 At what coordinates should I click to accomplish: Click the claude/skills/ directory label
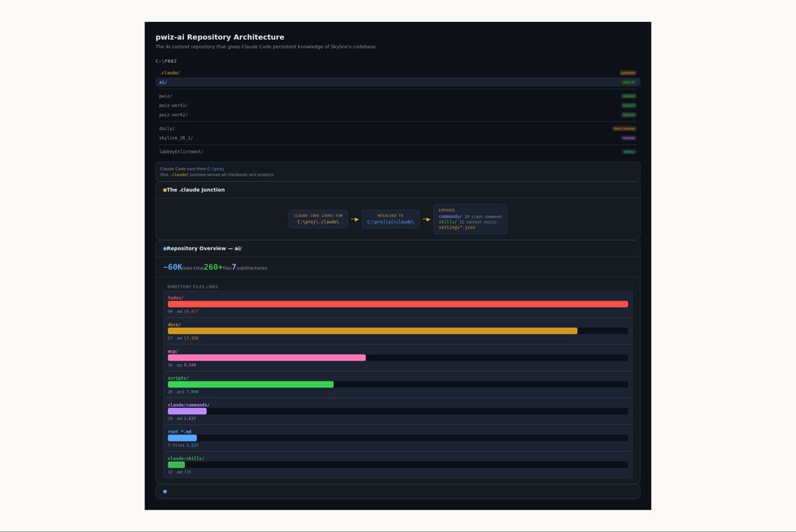tap(186, 458)
